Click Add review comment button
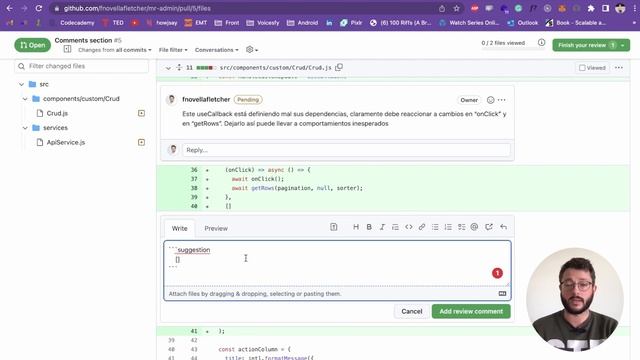This screenshot has height=360, width=640. coord(471,311)
